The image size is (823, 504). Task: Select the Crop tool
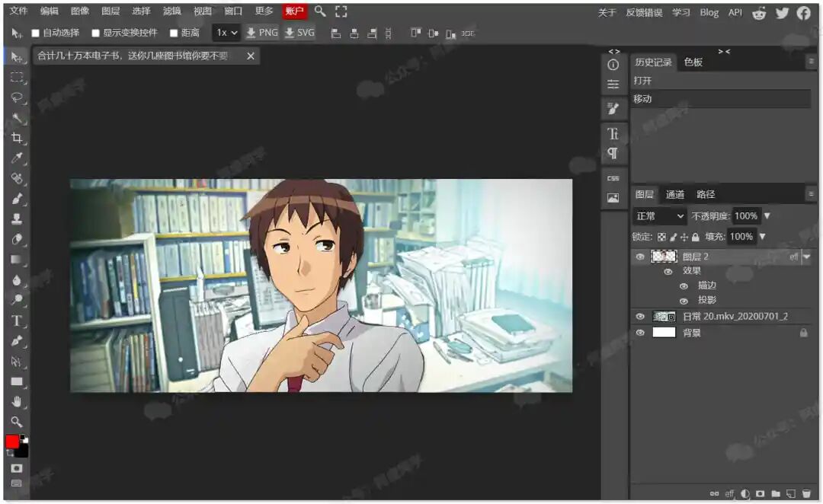17,138
